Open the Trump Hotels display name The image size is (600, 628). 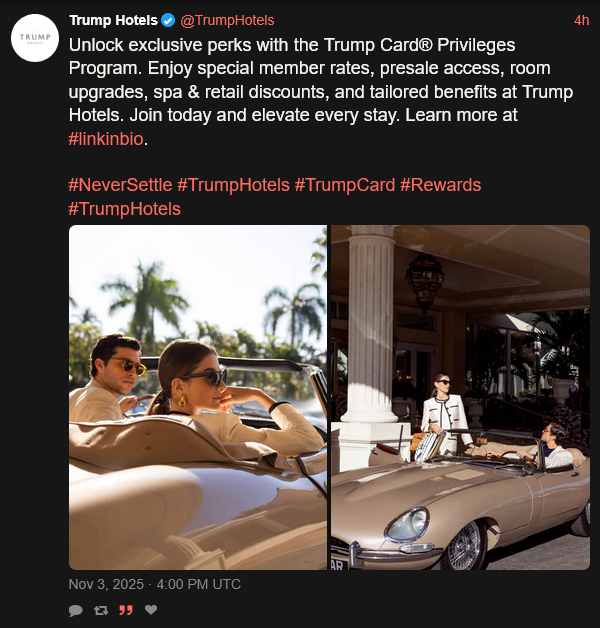pyautogui.click(x=113, y=20)
